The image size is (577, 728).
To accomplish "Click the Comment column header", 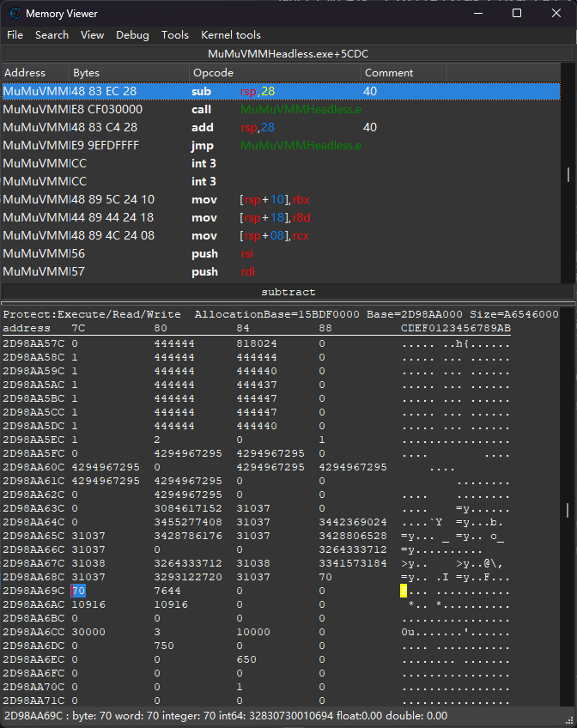I will click(404, 73).
